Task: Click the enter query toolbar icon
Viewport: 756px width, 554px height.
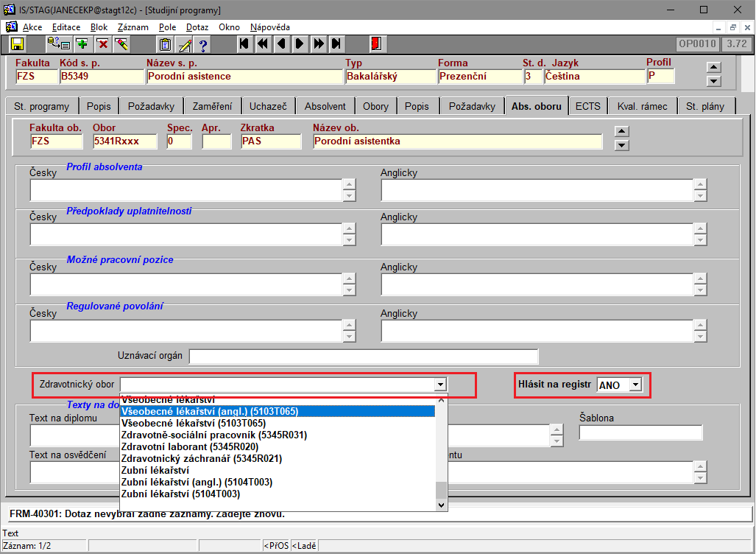Action: pyautogui.click(x=59, y=44)
